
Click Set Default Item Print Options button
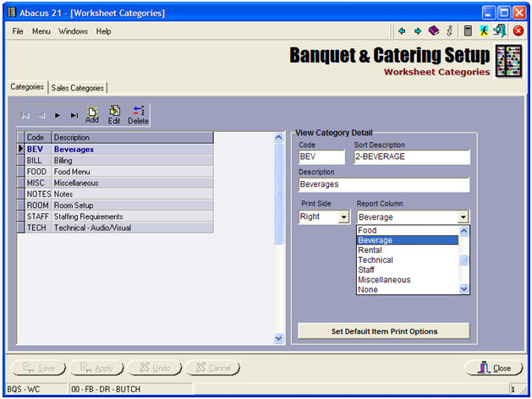point(384,331)
